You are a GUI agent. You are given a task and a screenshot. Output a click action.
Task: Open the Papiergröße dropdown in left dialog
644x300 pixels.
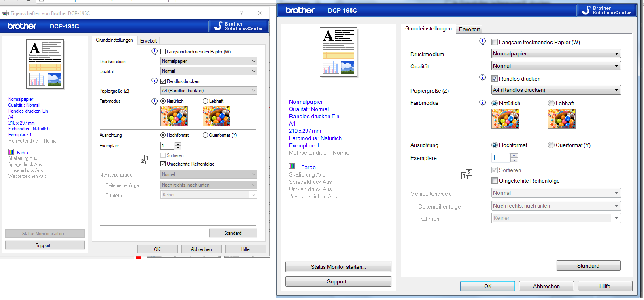(x=209, y=91)
